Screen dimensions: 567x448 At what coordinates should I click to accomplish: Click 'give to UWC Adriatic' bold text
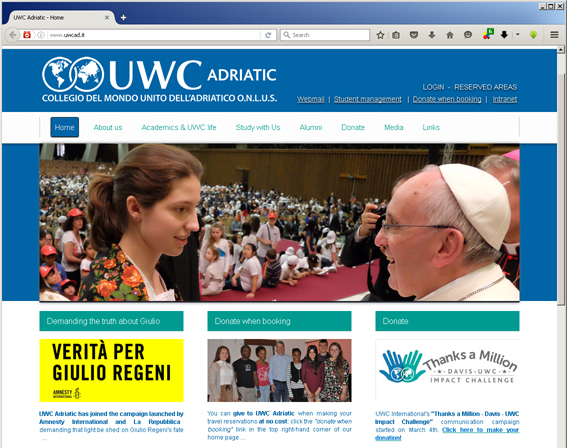tap(264, 413)
